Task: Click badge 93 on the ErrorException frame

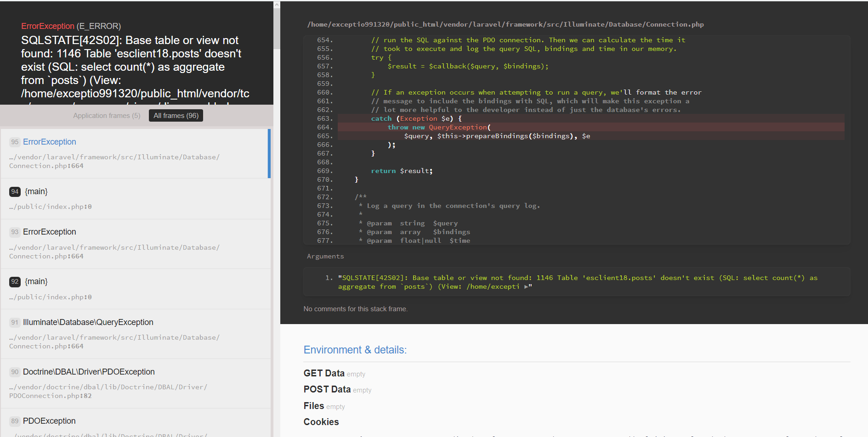Action: pos(15,232)
